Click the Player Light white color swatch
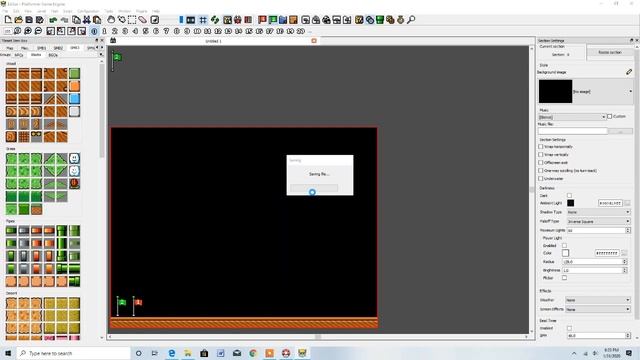The width and height of the screenshot is (640, 360). coord(565,253)
